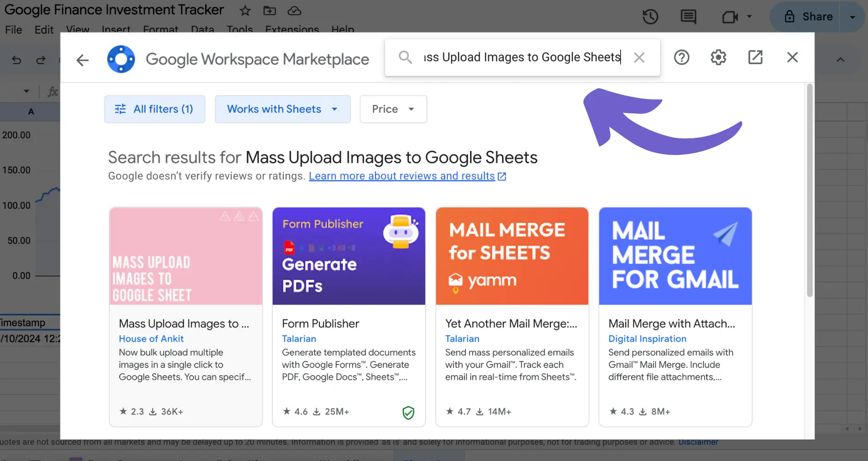Expand the meeting camera dropdown arrow
This screenshot has width=868, height=461.
pyautogui.click(x=749, y=17)
